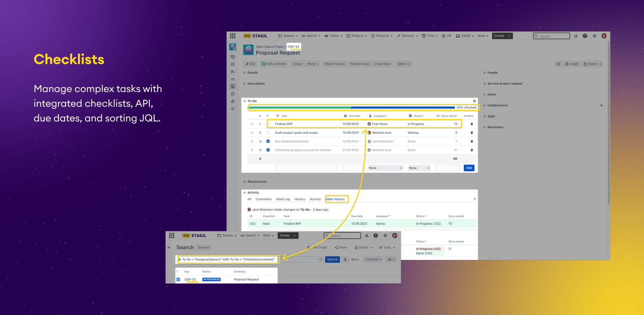
Task: Open the app switcher grid in the issue window
Action: pos(233,36)
